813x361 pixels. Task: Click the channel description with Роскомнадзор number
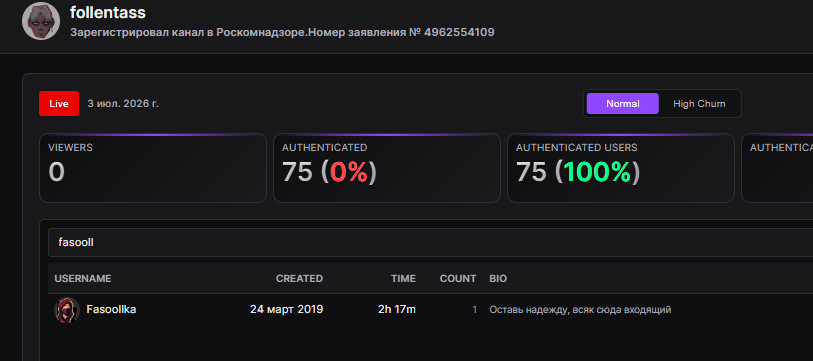coord(282,32)
